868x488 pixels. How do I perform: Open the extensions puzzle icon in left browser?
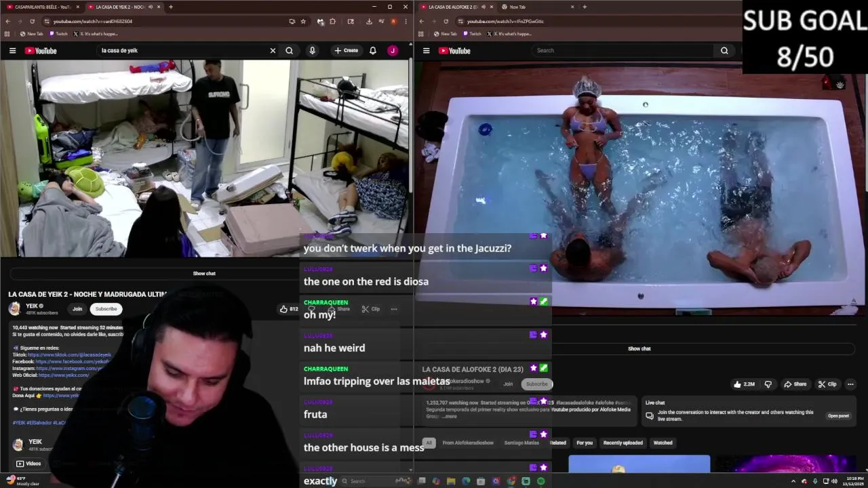click(332, 21)
